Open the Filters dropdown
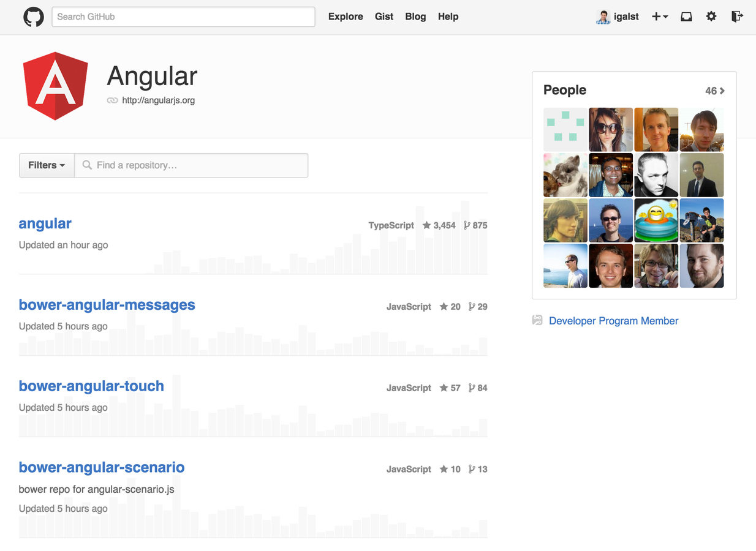 tap(47, 165)
